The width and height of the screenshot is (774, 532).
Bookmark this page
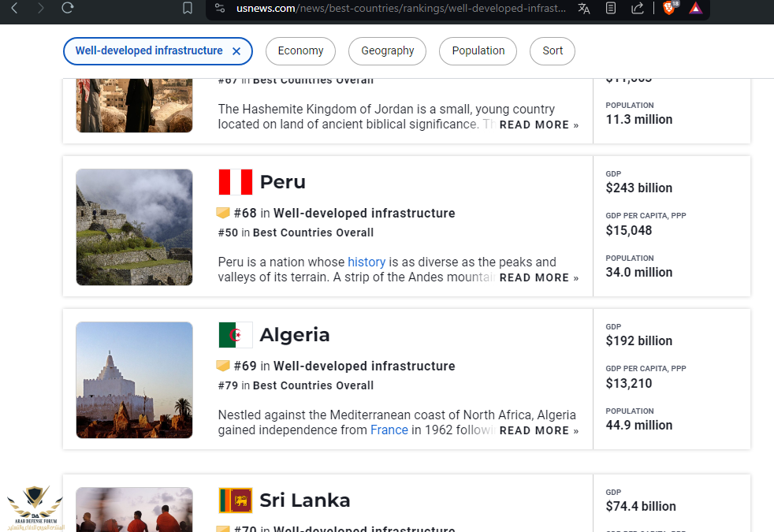[x=188, y=8]
